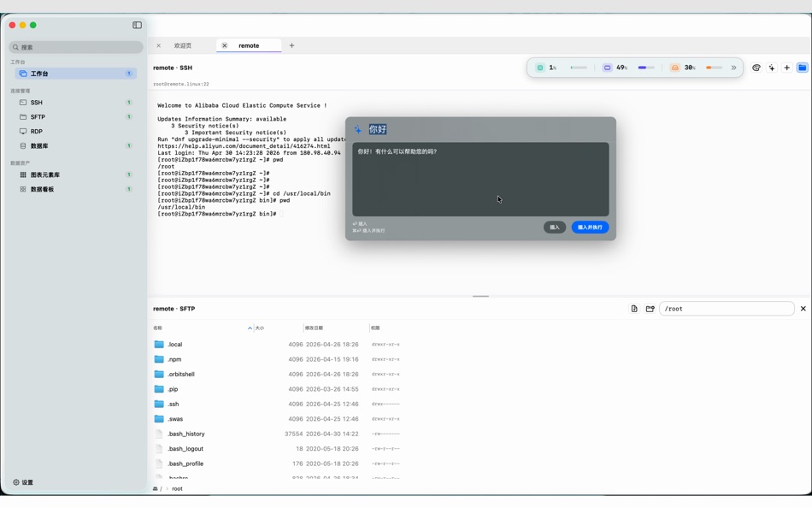This screenshot has height=508, width=812.
Task: Click 2026-04-30 14:22 date cell
Action: tap(332, 434)
